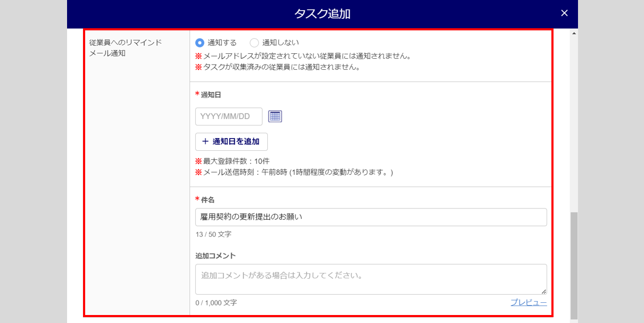Close the タスク追加 dialog

pyautogui.click(x=564, y=13)
